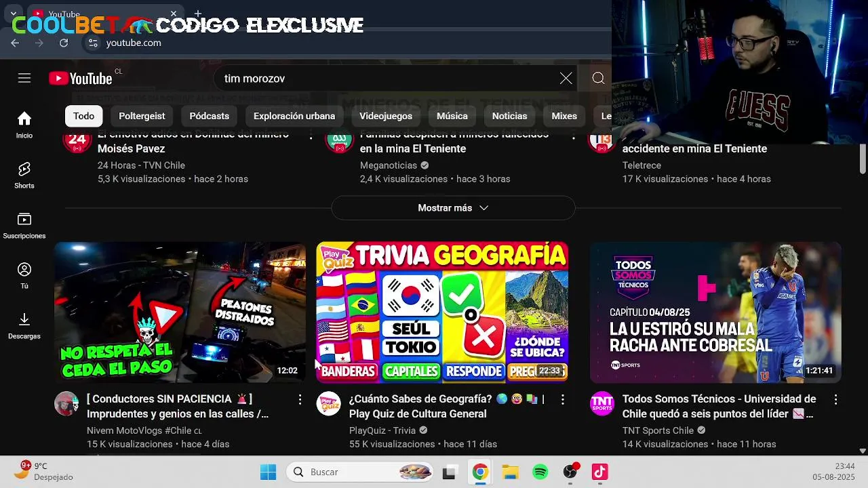Expand news shelf with Mostrar más
Screen dimensions: 868x488
(x=453, y=208)
